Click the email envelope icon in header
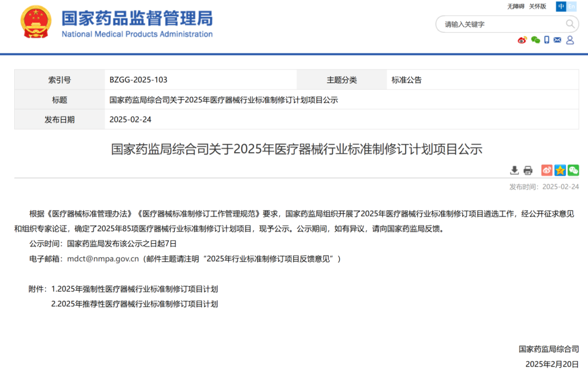Screen dimensions: 588x371 (558, 40)
